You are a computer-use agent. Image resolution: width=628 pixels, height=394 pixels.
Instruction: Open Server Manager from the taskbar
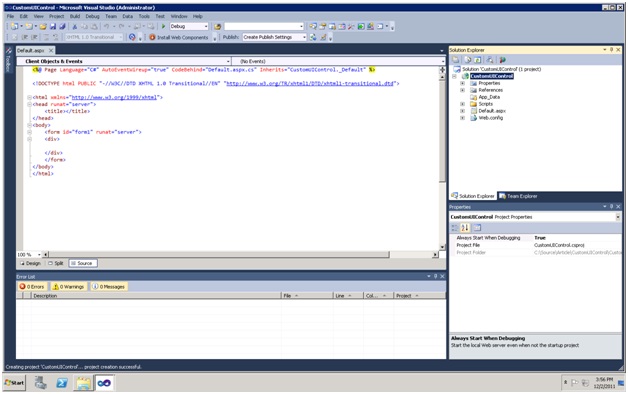coord(40,383)
